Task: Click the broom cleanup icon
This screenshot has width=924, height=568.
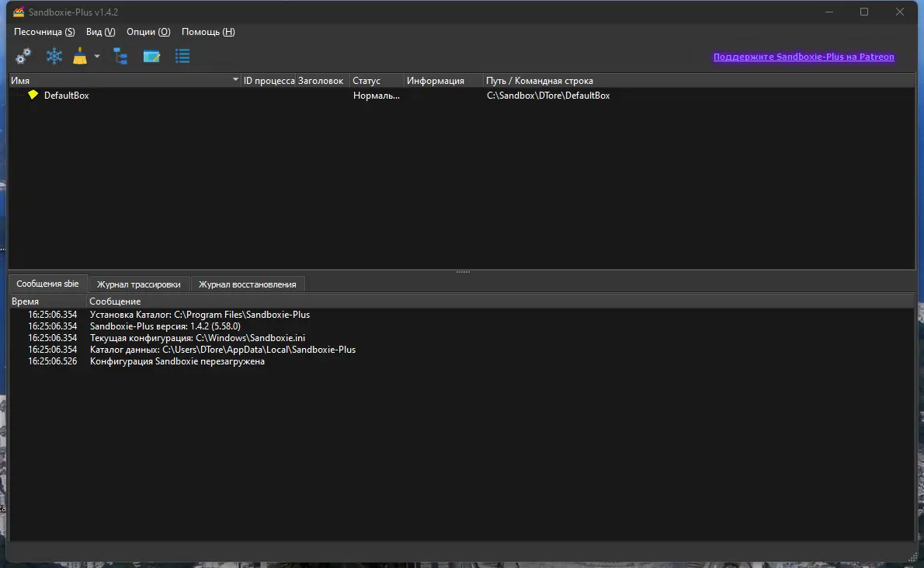Action: (x=79, y=56)
